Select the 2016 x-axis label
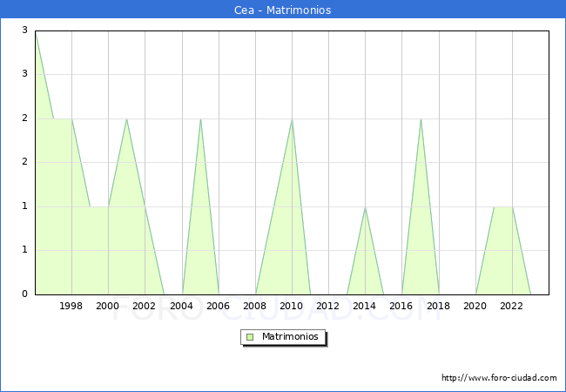This screenshot has width=566, height=392. point(401,306)
